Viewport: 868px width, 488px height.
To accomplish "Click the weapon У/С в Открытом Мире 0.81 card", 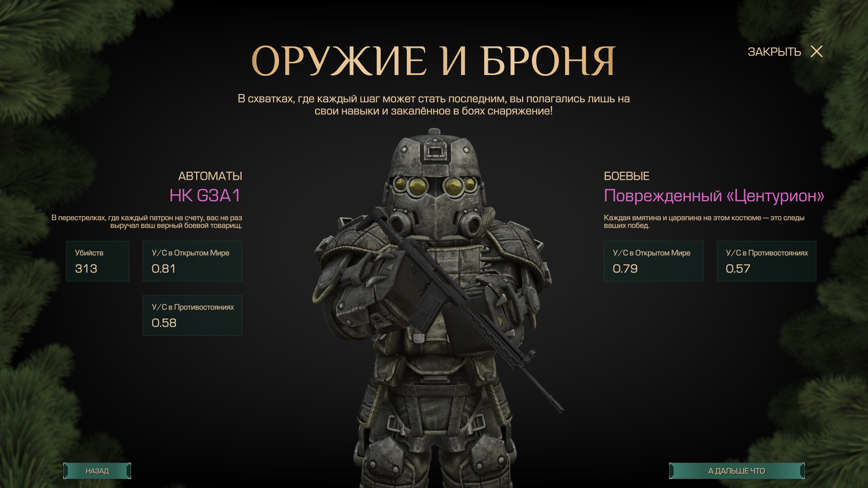I will pyautogui.click(x=193, y=261).
